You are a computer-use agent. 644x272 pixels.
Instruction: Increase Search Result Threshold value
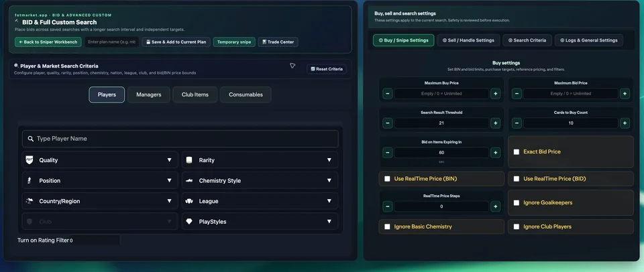click(495, 123)
